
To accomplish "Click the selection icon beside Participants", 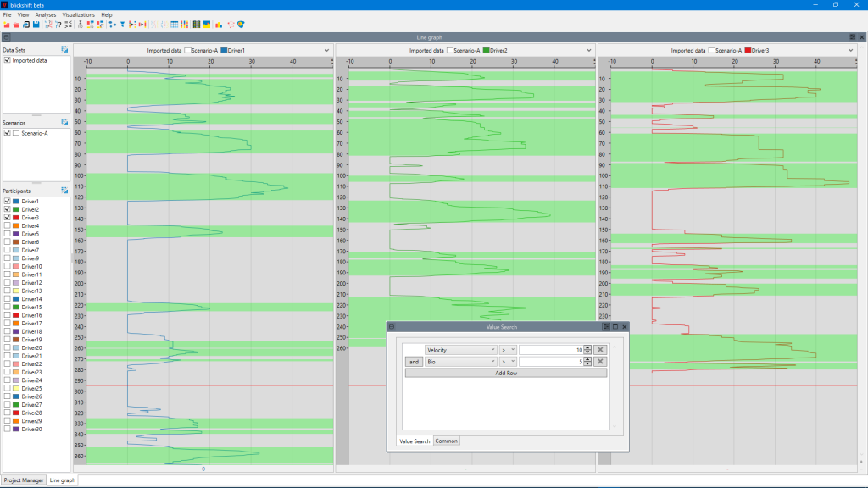I will pos(64,191).
